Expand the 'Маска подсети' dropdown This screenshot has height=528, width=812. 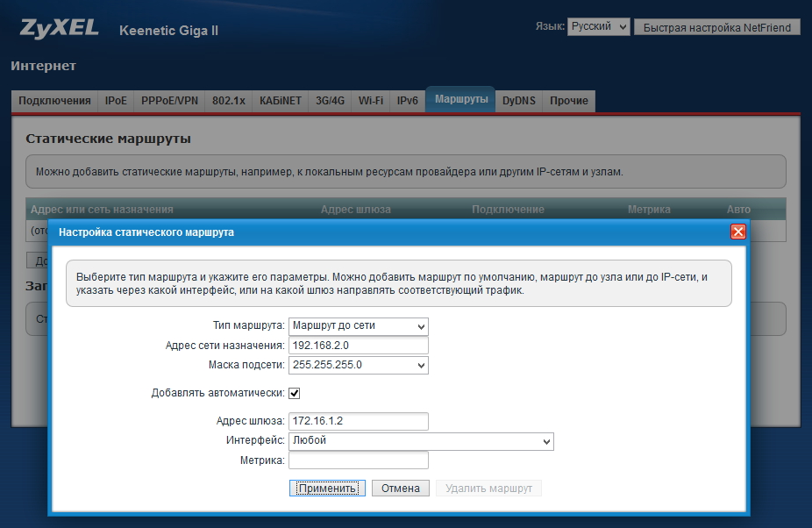click(358, 365)
